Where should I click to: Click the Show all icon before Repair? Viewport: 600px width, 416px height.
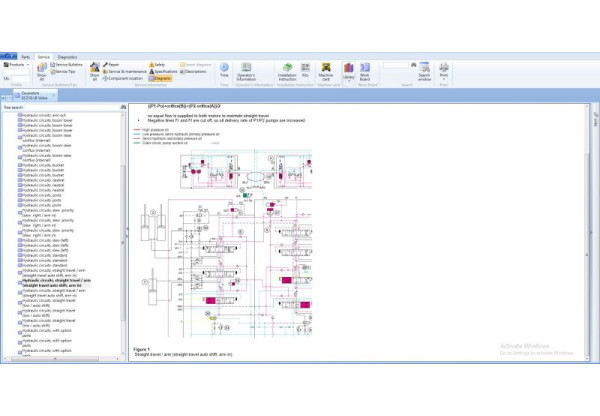pos(94,71)
